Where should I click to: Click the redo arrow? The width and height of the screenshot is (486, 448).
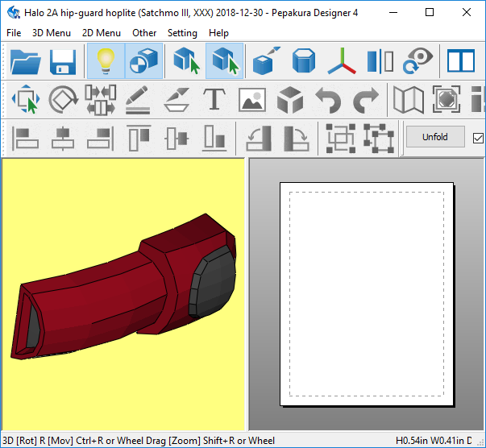(366, 99)
